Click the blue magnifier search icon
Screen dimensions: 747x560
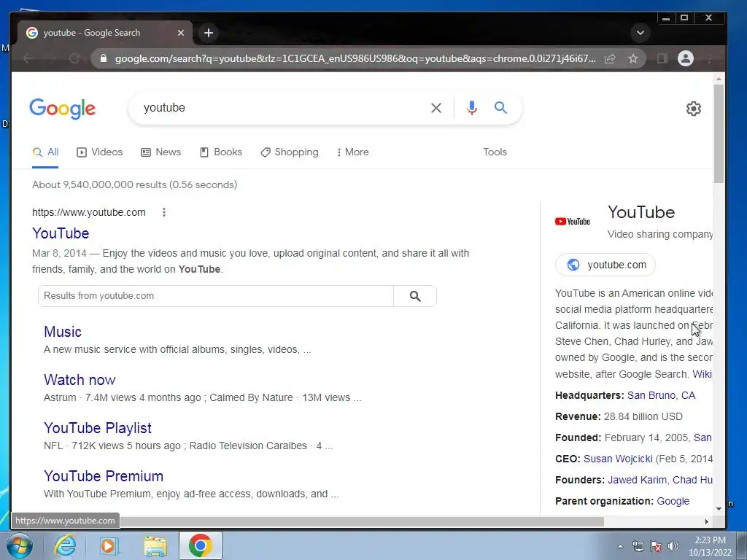pos(500,108)
